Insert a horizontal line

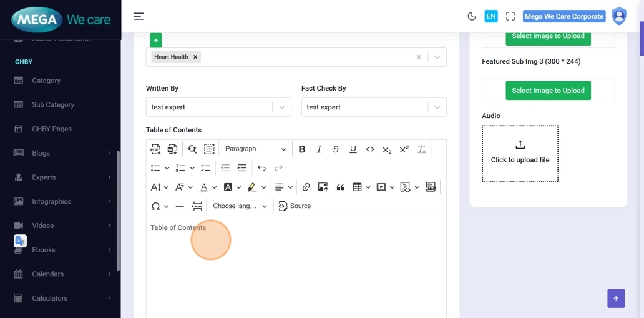(x=180, y=206)
